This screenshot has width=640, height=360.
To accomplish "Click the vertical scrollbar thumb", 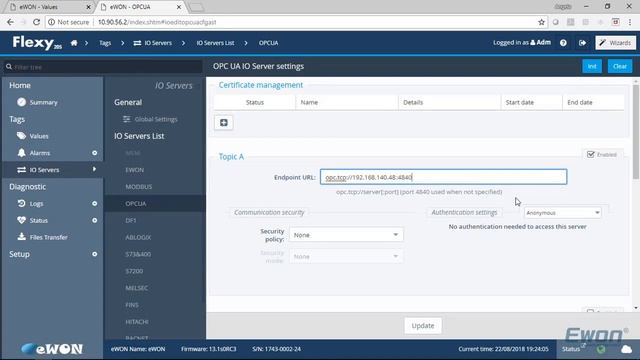I will [636, 131].
